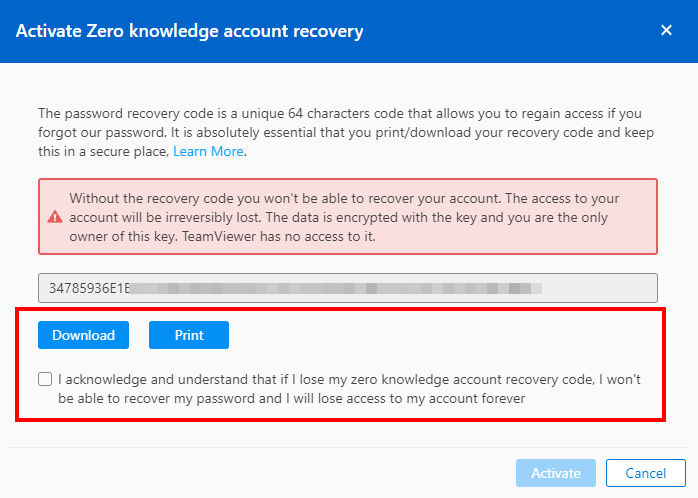Viewport: 698px width, 498px height.
Task: Click the red warning triangle icon
Action: coord(55,217)
